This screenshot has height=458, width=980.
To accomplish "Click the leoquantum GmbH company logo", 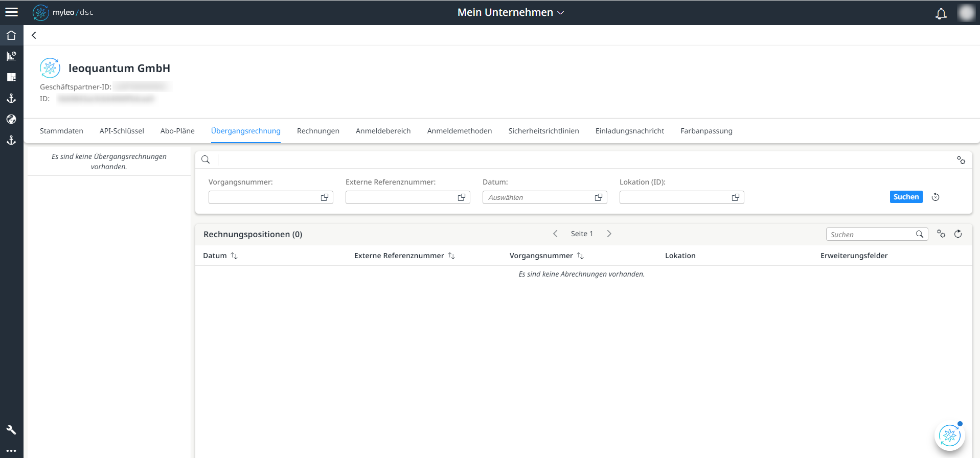I will (50, 68).
